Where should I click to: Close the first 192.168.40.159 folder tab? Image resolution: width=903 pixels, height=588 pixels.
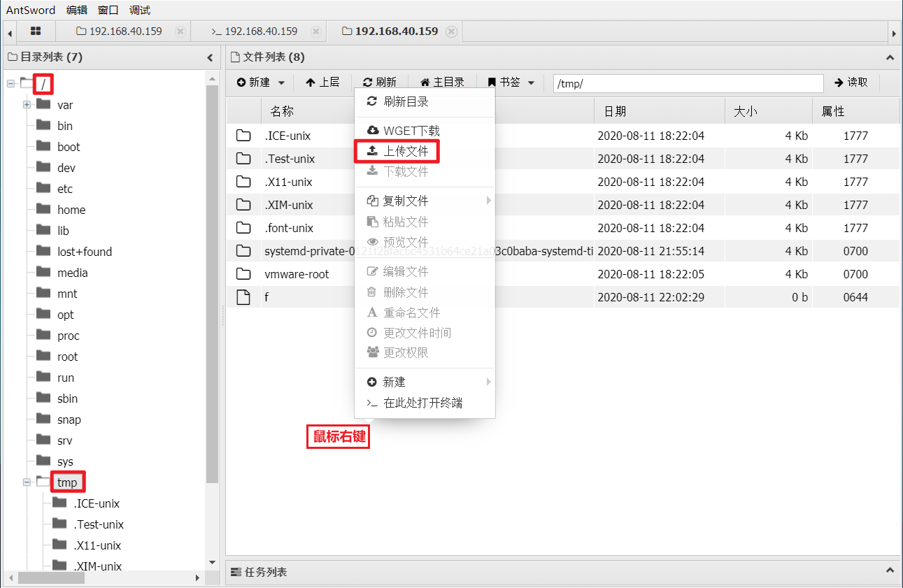(180, 31)
